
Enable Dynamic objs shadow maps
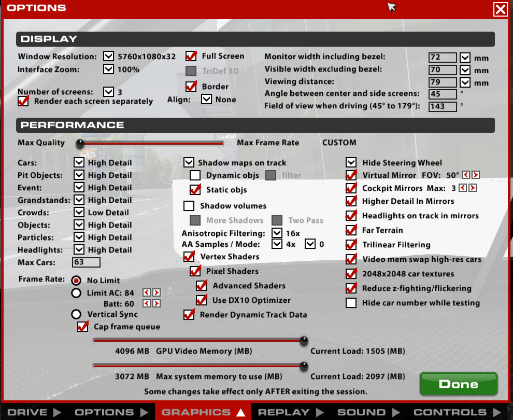point(195,175)
